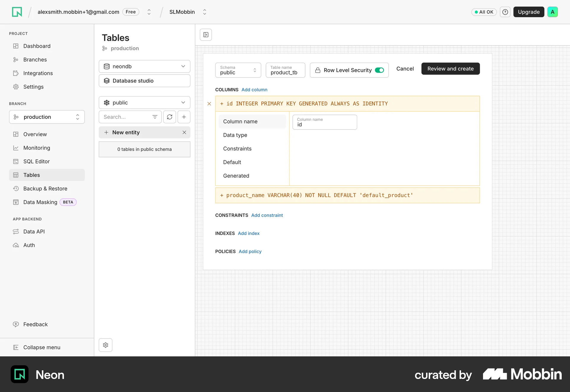This screenshot has height=392, width=570.
Task: Expand the public schema dropdown in panel
Action: click(145, 103)
